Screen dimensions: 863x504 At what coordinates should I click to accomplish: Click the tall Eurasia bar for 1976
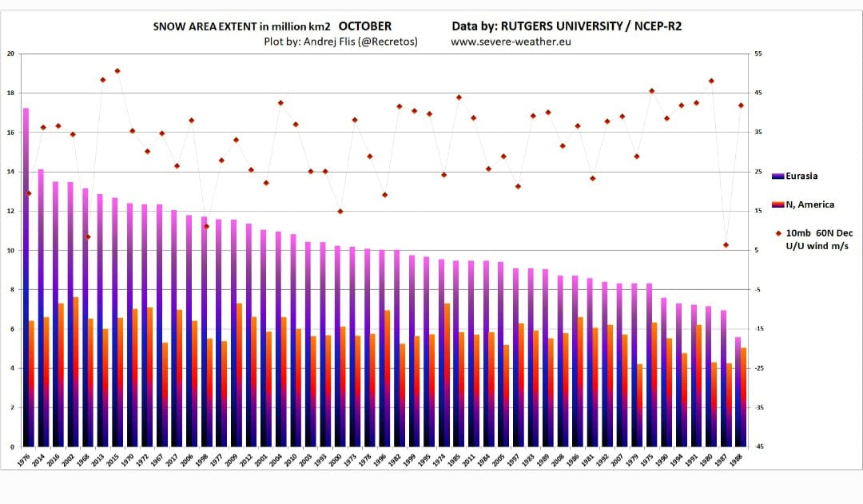coord(26,277)
